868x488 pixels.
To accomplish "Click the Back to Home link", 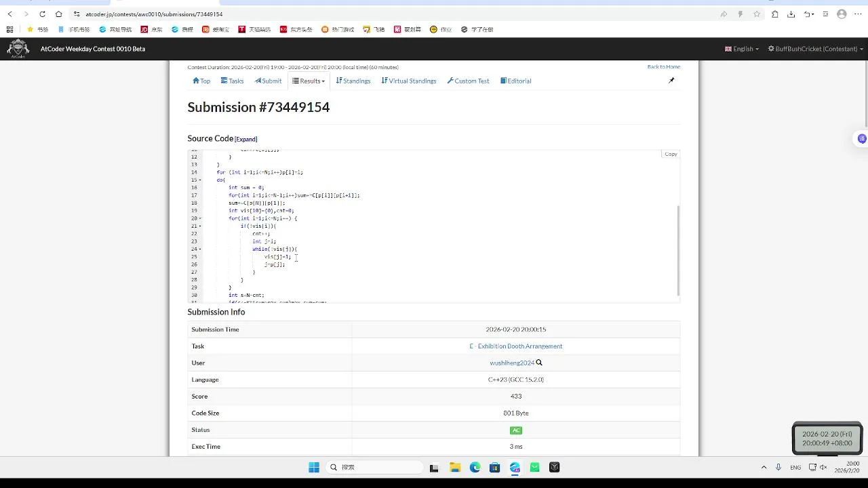I will tap(664, 66).
